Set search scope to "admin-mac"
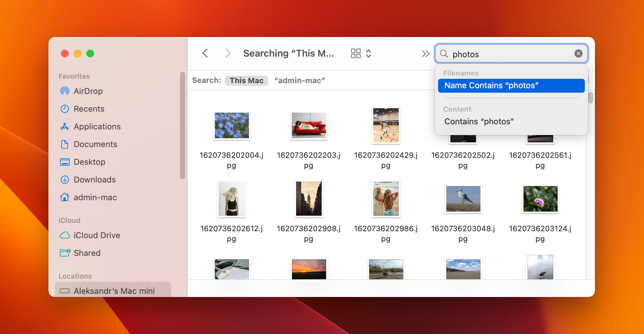The height and width of the screenshot is (334, 644). pos(300,81)
